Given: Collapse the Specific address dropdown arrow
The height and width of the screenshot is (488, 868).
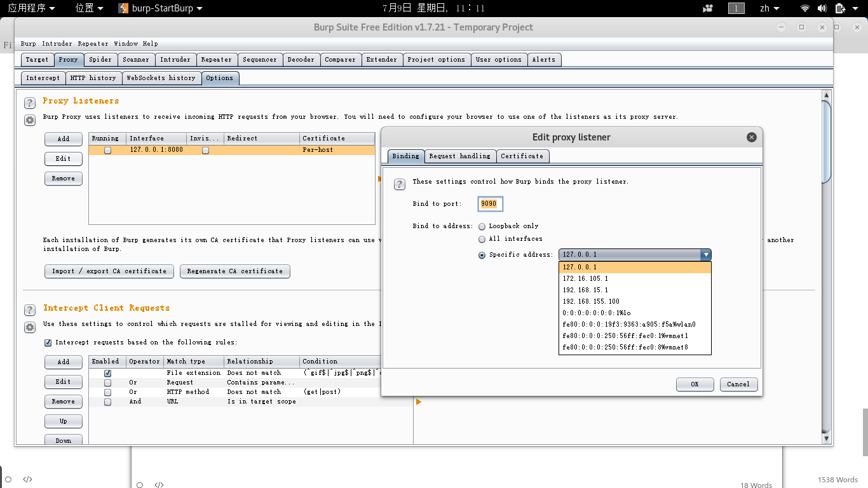Looking at the screenshot, I should point(705,255).
